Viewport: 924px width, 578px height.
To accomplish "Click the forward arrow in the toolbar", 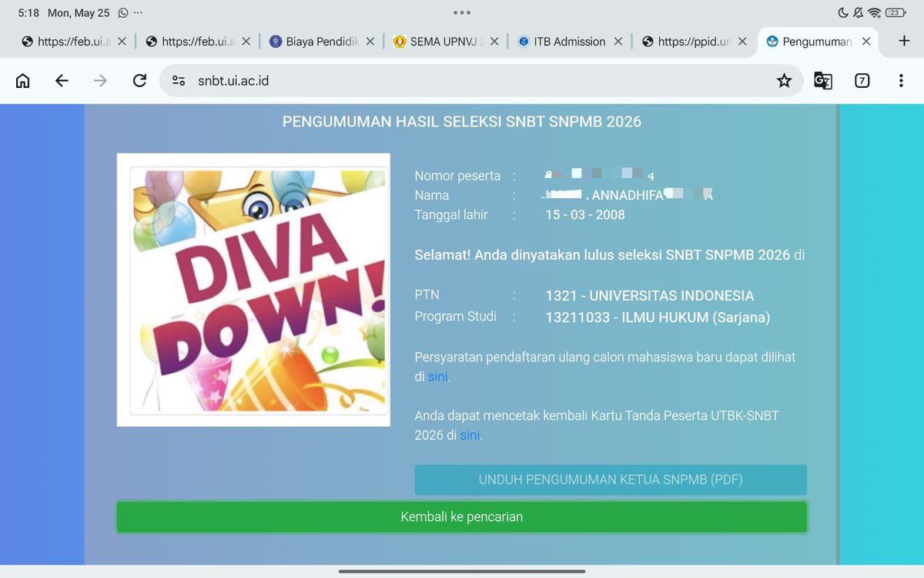I will (x=100, y=80).
